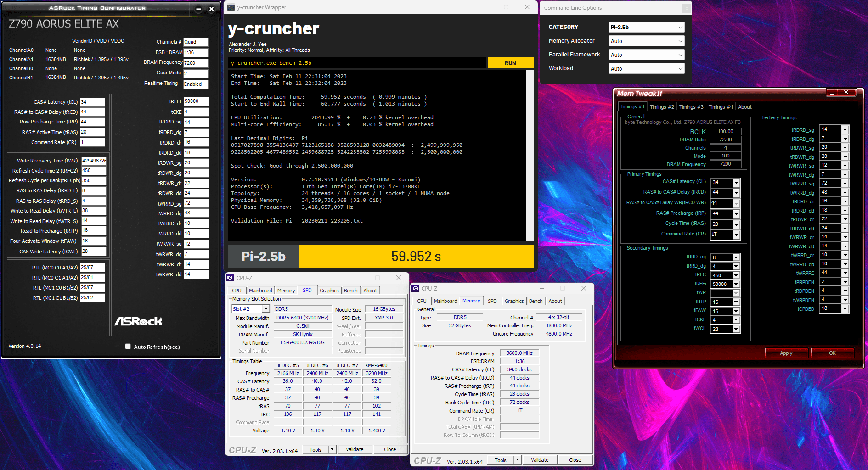Click the Write Recovery Time (tWR) field
Image resolution: width=868 pixels, height=470 pixels.
94,161
